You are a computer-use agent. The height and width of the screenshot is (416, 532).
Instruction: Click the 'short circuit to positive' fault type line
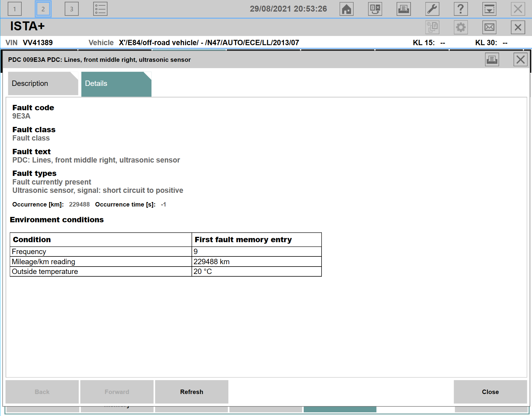click(x=98, y=190)
